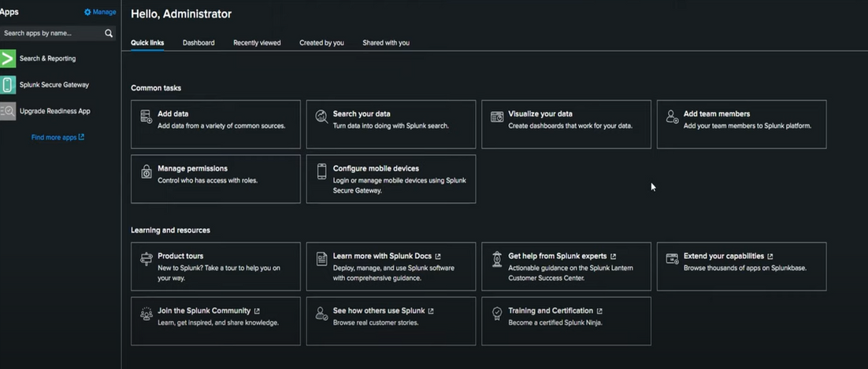Image resolution: width=868 pixels, height=369 pixels.
Task: Click external link icon next to Training and Certification
Action: [599, 311]
